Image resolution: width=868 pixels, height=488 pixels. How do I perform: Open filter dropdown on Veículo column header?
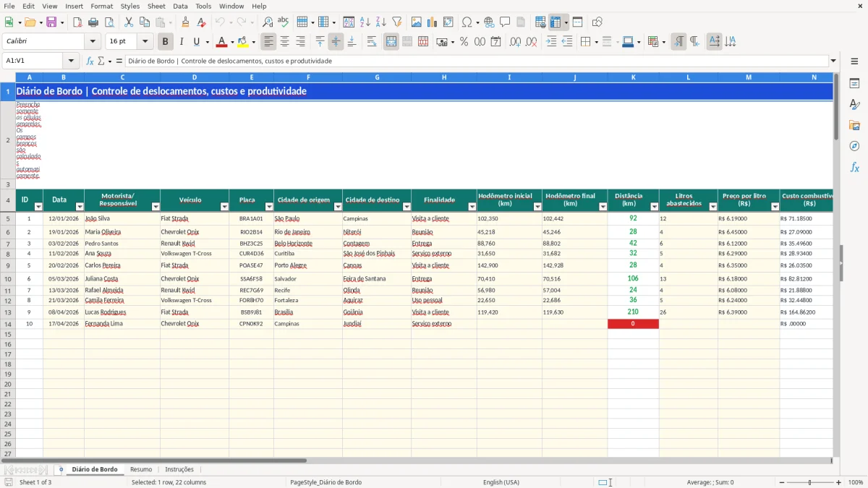(224, 207)
